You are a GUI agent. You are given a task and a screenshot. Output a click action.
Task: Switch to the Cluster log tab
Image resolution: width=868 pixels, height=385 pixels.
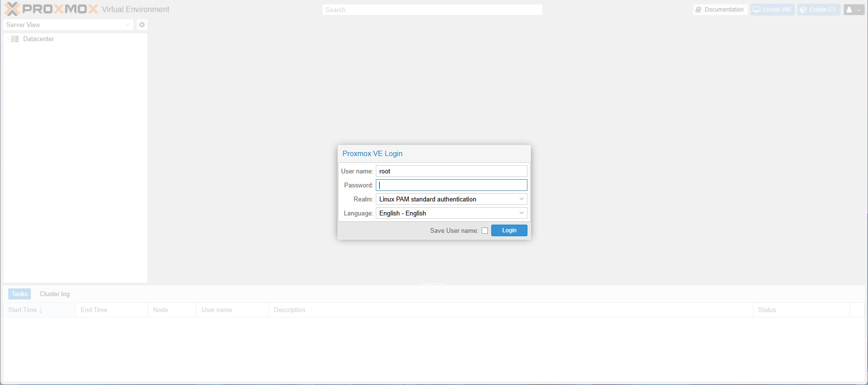coord(55,294)
